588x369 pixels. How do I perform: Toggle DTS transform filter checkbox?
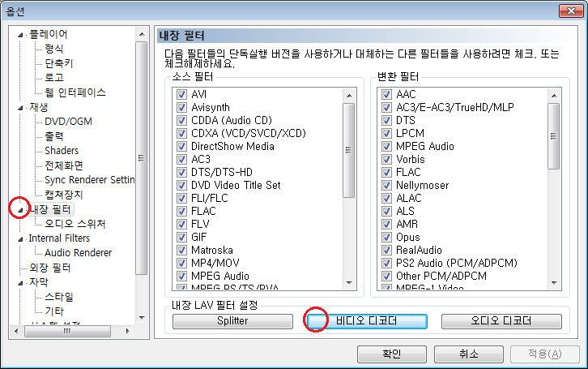click(x=386, y=120)
